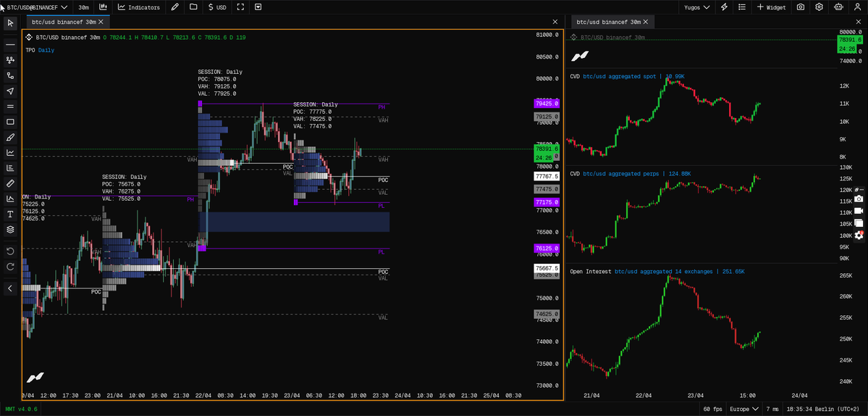Select the line chart tool in sidebar

10,152
